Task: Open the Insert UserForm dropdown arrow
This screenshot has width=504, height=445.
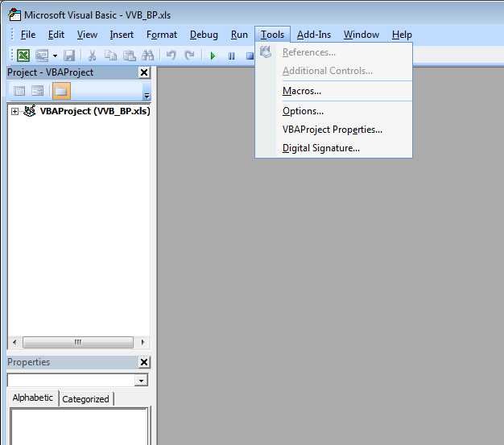Action: tap(55, 56)
